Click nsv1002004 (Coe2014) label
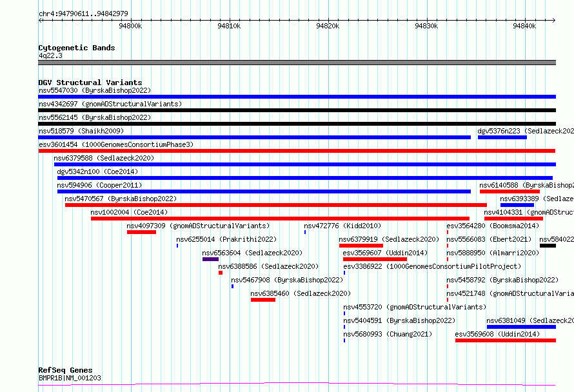574x392 pixels. (129, 212)
